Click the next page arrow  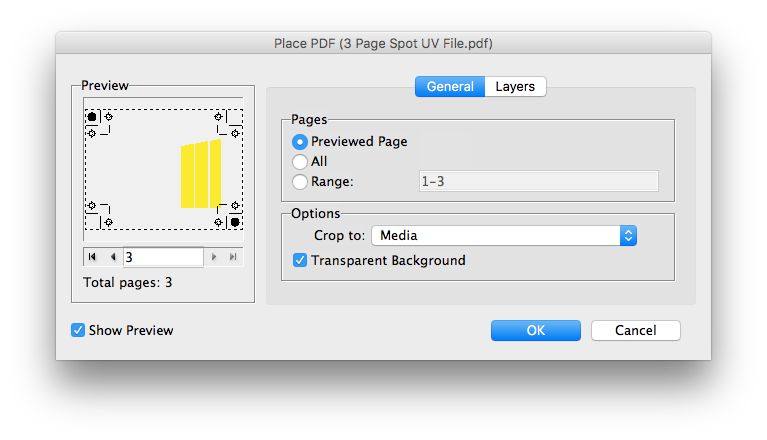click(x=214, y=257)
